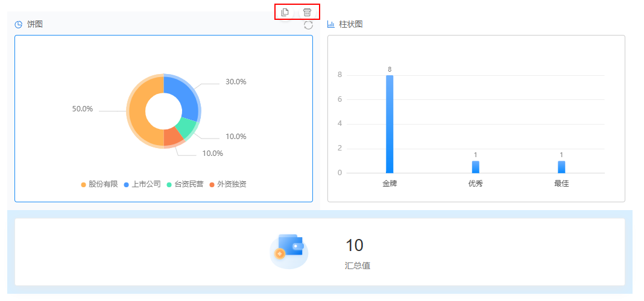Click the 优秀 bar in bar chart
The height and width of the screenshot is (301, 644).
[x=476, y=167]
